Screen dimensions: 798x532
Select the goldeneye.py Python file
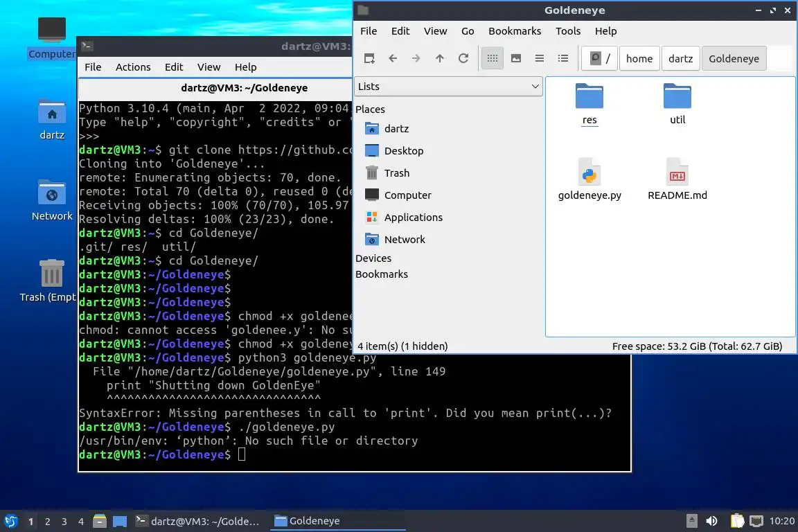(589, 179)
